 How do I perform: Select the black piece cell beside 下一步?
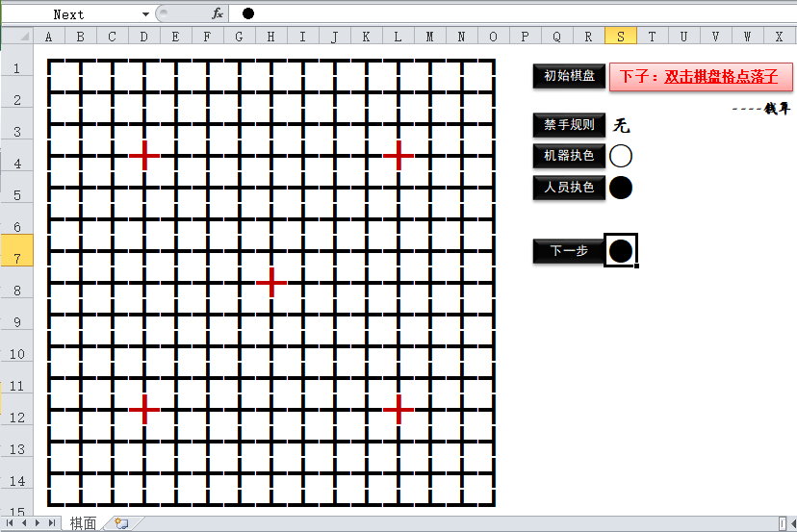click(621, 250)
